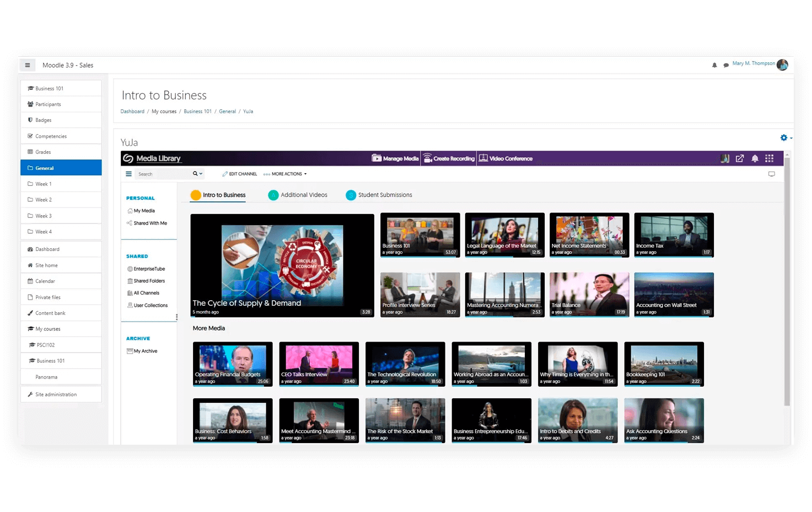The height and width of the screenshot is (512, 812).
Task: Open Grades in the Moodle sidebar
Action: click(61, 152)
